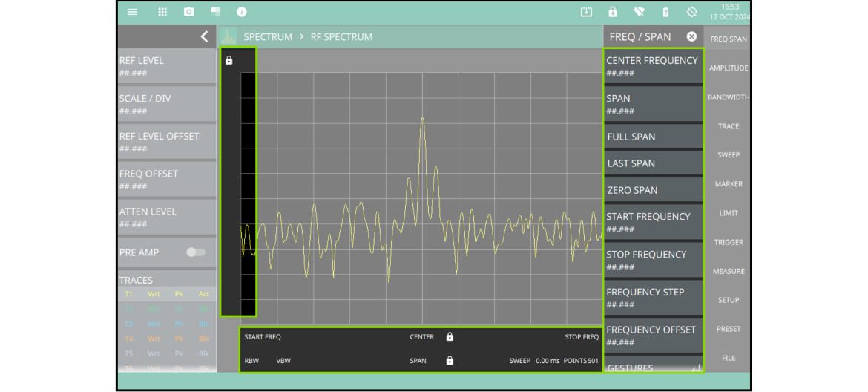Image resolution: width=868 pixels, height=392 pixels.
Task: Open the hamburger menu in top bar
Action: (132, 12)
